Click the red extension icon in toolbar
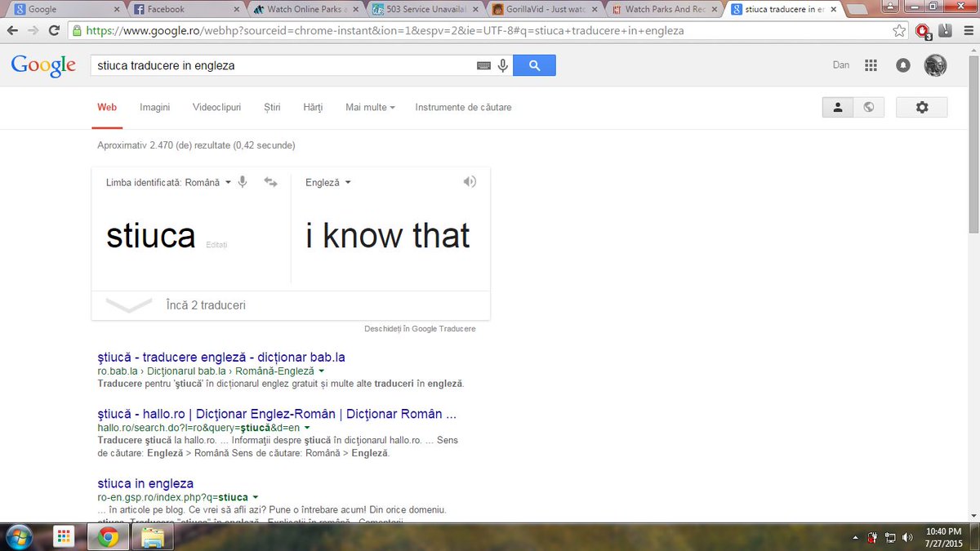Image resolution: width=980 pixels, height=551 pixels. [923, 31]
